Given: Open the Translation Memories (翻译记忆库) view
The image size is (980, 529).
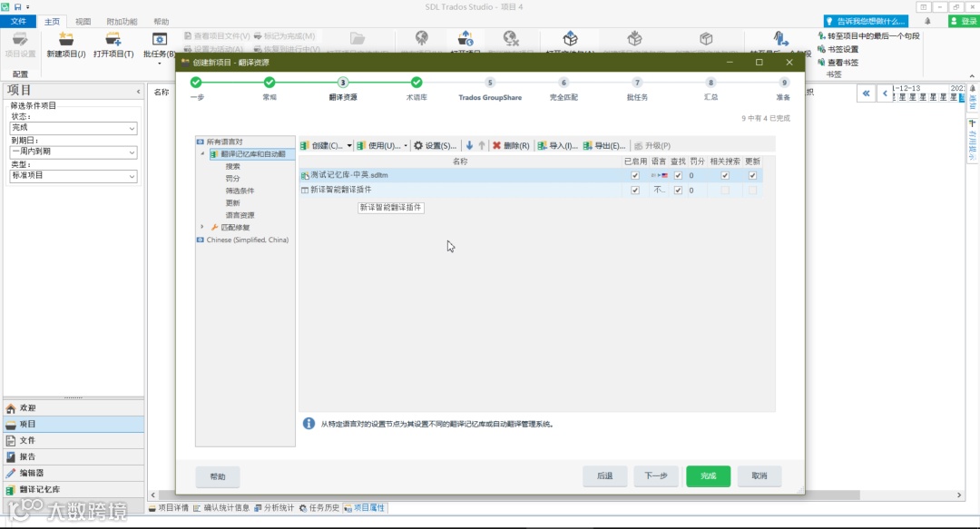Looking at the screenshot, I should 73,489.
